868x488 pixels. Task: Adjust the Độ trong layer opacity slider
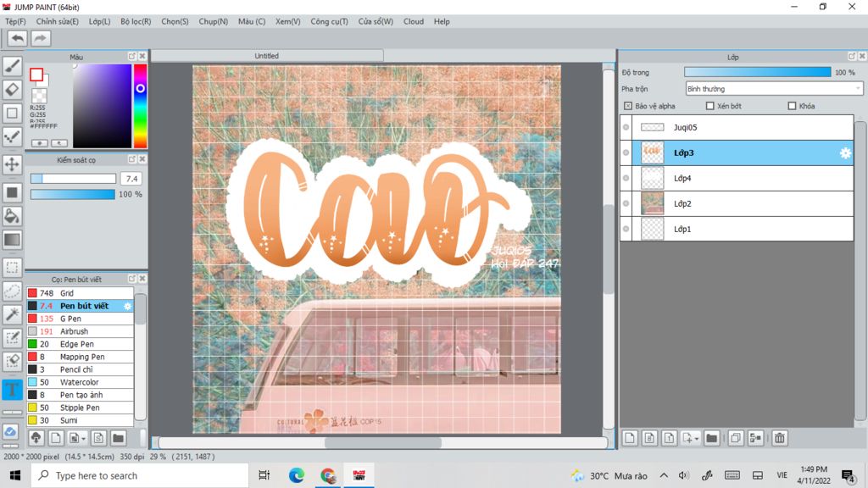tap(757, 73)
